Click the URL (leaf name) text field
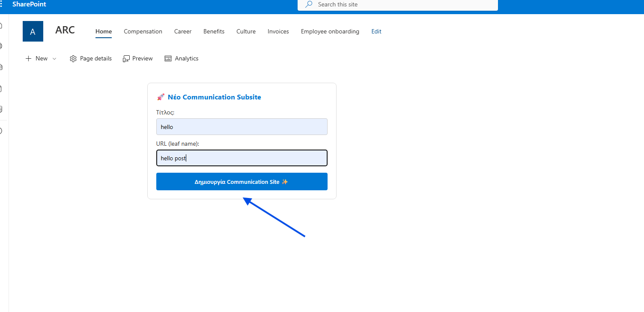 (x=241, y=158)
